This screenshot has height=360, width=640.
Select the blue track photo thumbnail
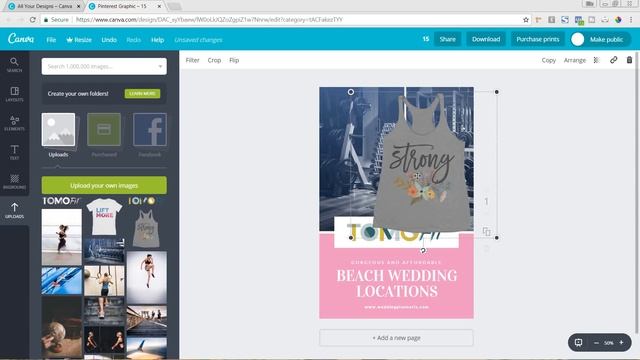62,281
